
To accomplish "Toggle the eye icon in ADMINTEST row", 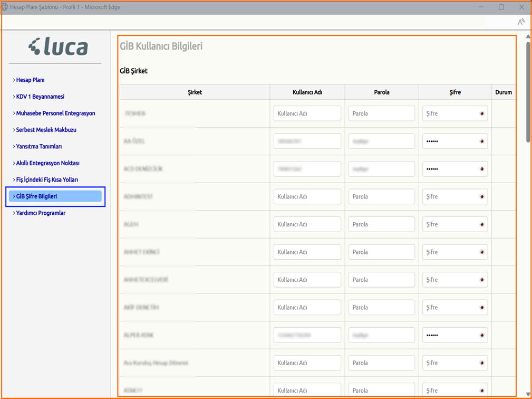I will point(482,197).
